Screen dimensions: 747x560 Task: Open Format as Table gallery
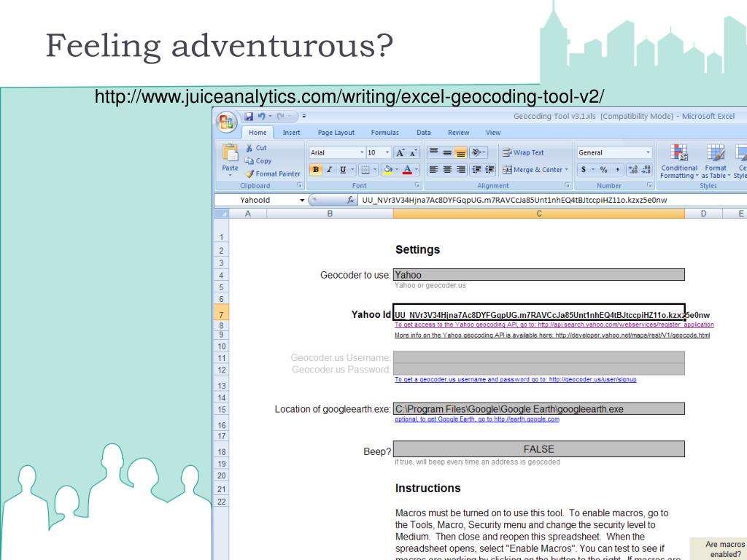coord(716,162)
